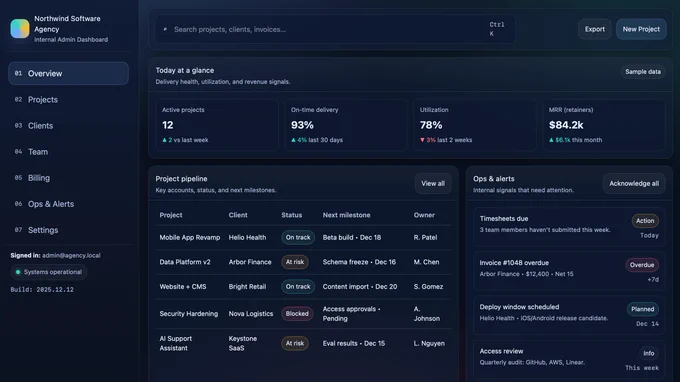Click Access approvals Pending milestone
This screenshot has width=680, height=382.
(x=351, y=313)
